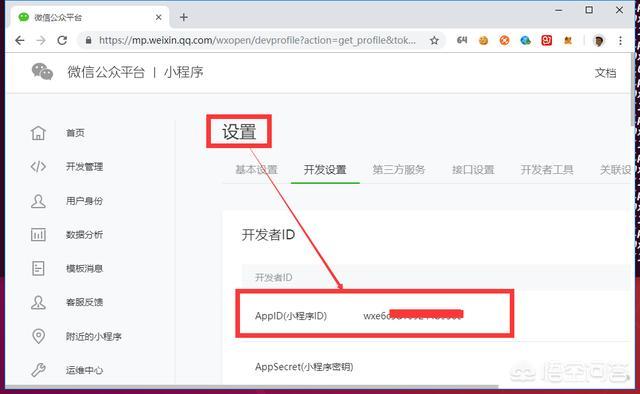Reload the page with refresh icon
640x394 pixels.
(x=62, y=40)
